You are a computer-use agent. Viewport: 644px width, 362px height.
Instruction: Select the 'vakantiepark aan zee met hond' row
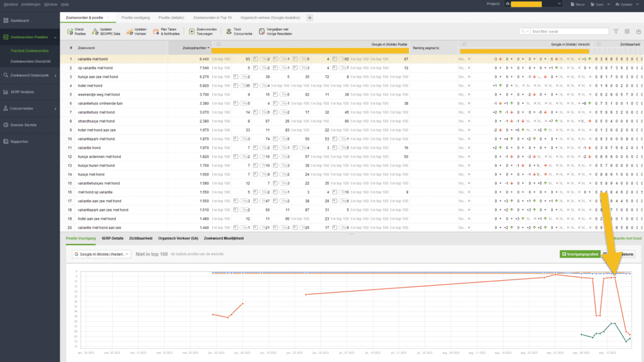point(352,210)
